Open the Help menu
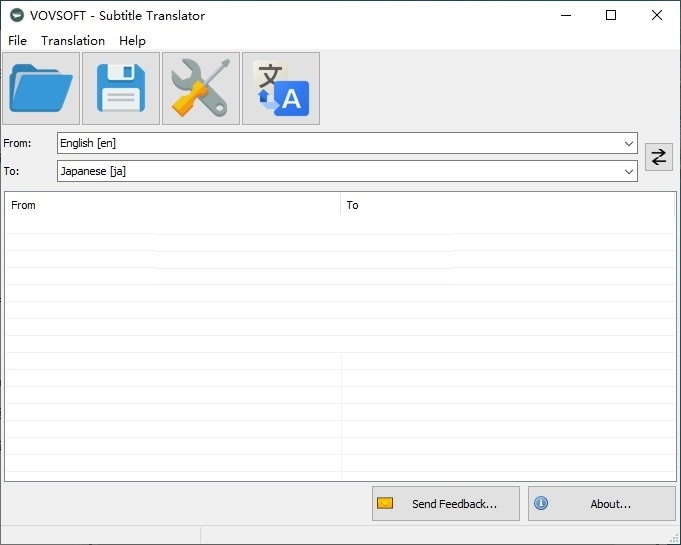 tap(132, 41)
